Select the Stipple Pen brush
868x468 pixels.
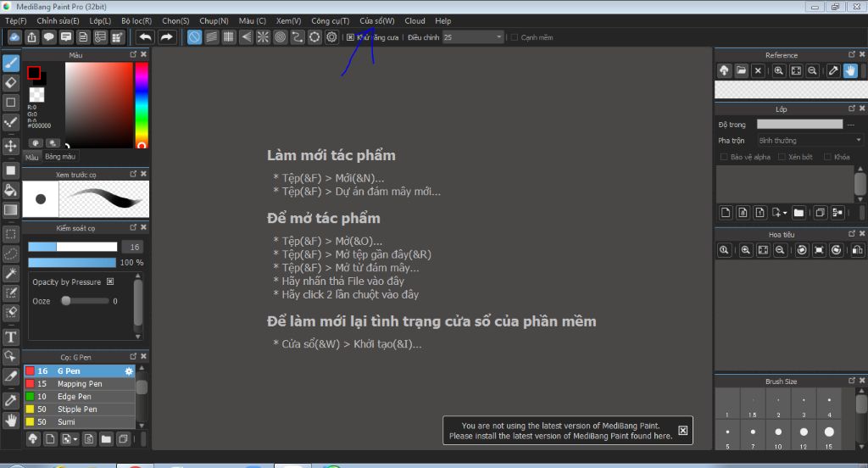pos(79,409)
